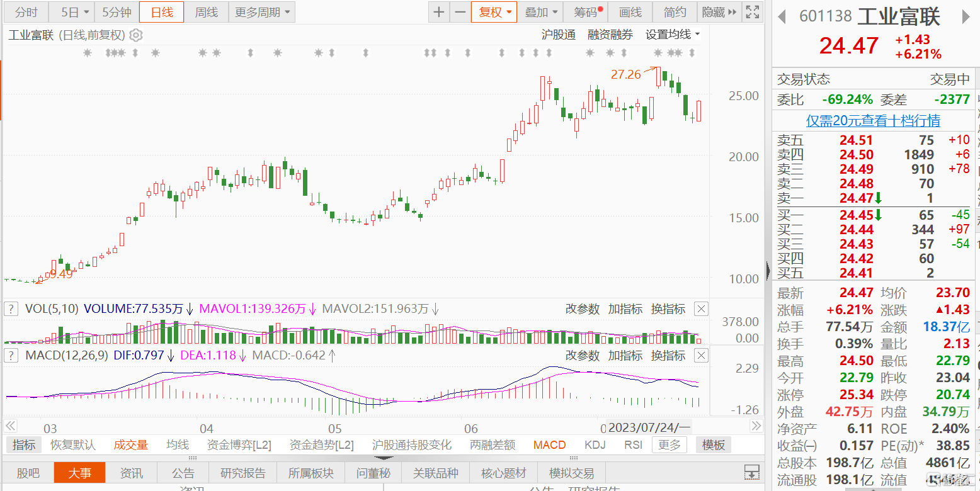The image size is (980, 491).
Task: Open 更多 indicators menu
Action: click(x=669, y=445)
